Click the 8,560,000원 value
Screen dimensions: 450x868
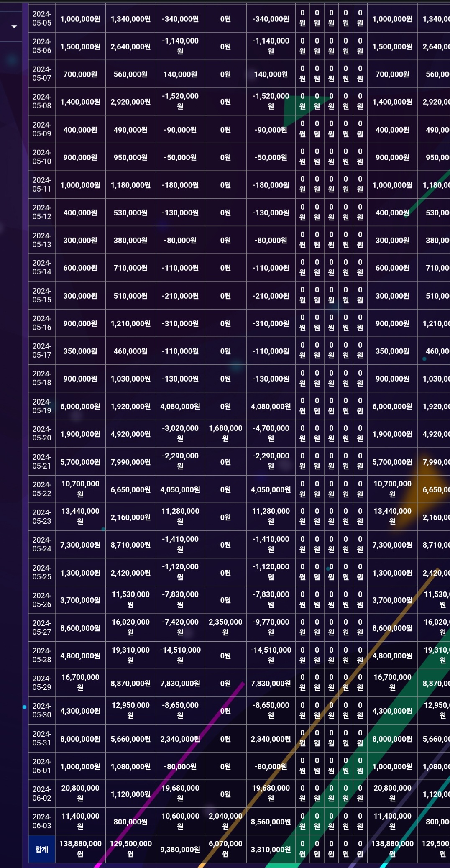pyautogui.click(x=271, y=822)
